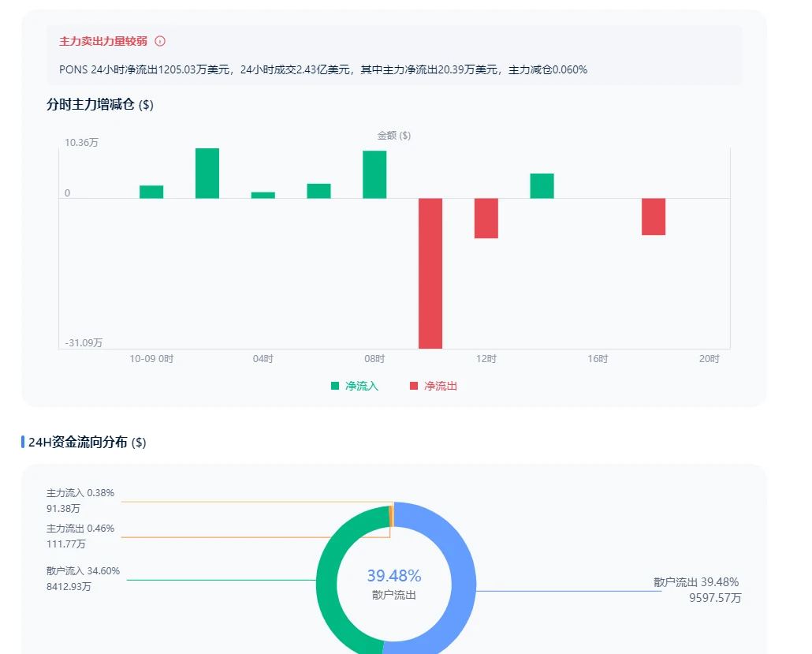Viewport: 812px width, 654px height.
Task: Select the green bar above 08时
Action: click(374, 174)
